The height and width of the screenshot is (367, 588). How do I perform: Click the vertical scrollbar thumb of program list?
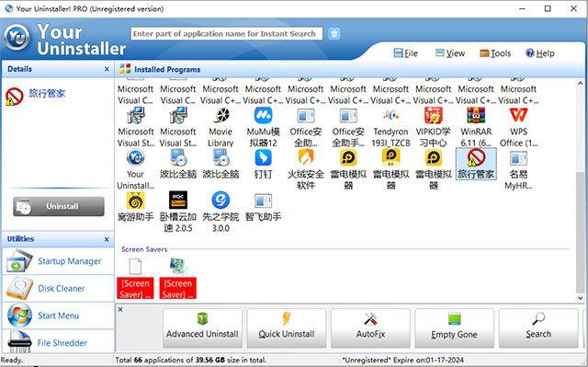(580, 232)
